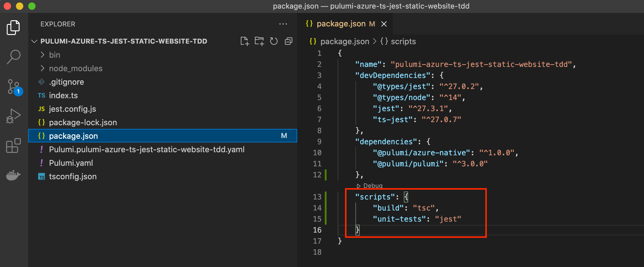The height and width of the screenshot is (267, 644).
Task: Click the "jest": "^27.3.1" line
Action: 412,109
